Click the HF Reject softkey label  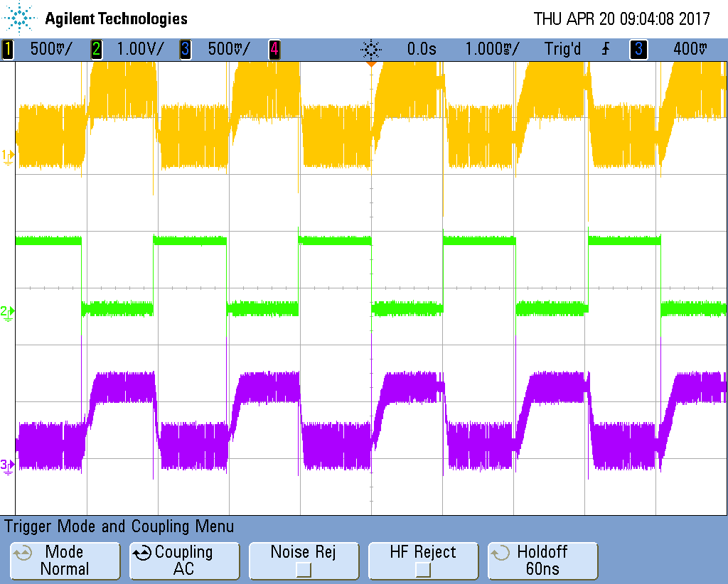click(x=423, y=552)
